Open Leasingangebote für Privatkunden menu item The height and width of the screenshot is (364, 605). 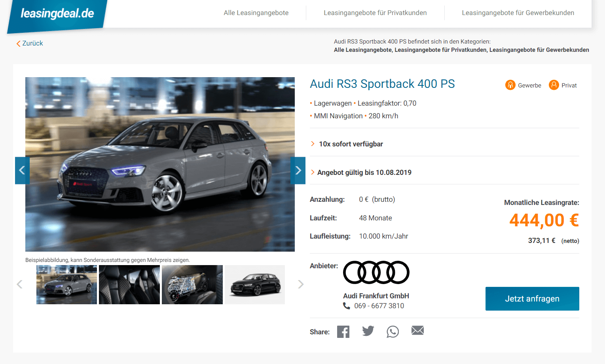375,13
